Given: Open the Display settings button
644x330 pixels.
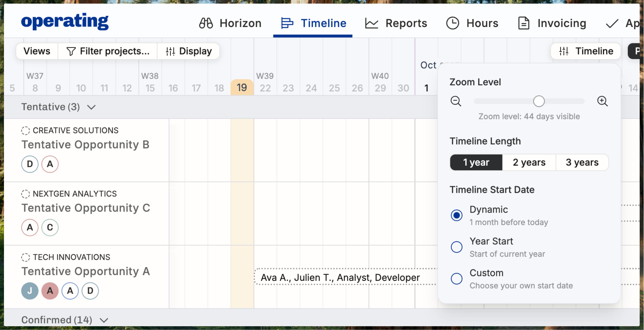Looking at the screenshot, I should click(x=189, y=51).
